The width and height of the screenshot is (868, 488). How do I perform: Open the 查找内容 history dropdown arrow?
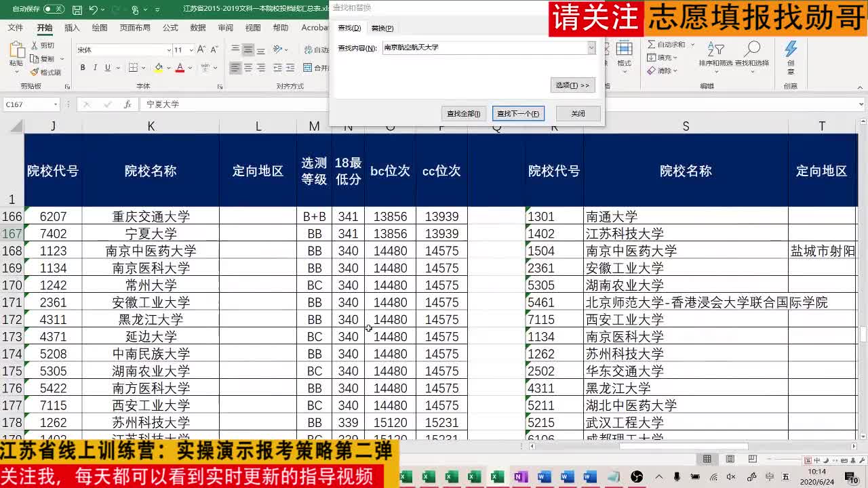pyautogui.click(x=591, y=47)
